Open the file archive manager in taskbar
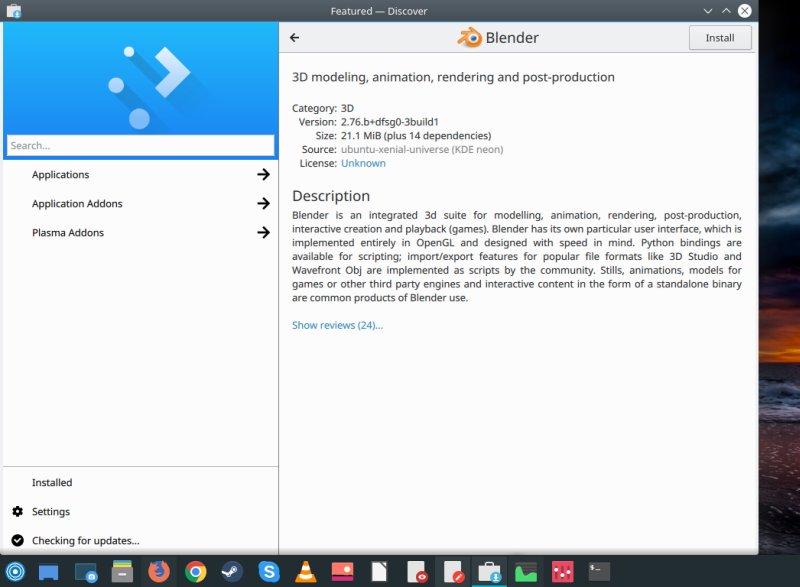800x587 pixels. (122, 572)
